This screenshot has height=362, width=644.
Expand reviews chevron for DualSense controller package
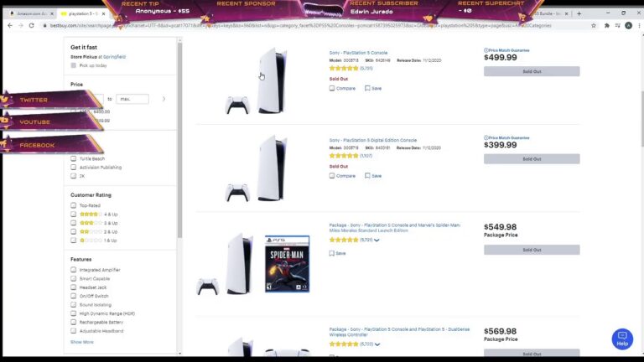(x=377, y=344)
